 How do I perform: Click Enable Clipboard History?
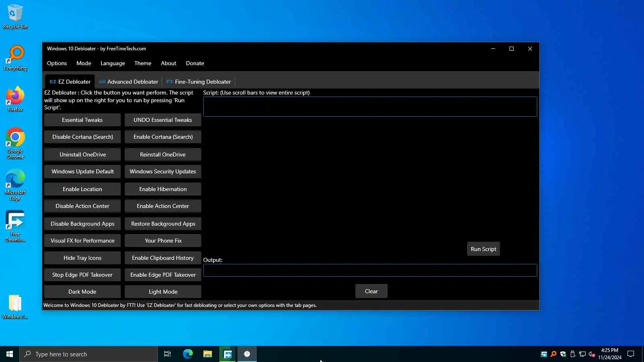[x=163, y=258]
